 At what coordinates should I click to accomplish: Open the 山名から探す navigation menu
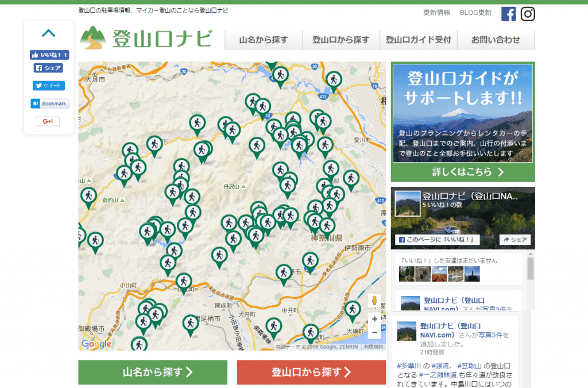click(x=264, y=40)
